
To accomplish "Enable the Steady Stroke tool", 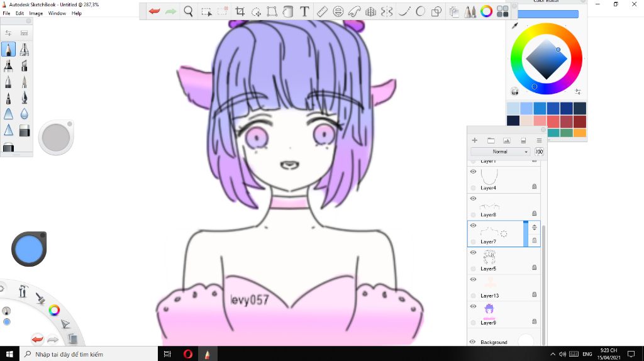I will pos(404,11).
